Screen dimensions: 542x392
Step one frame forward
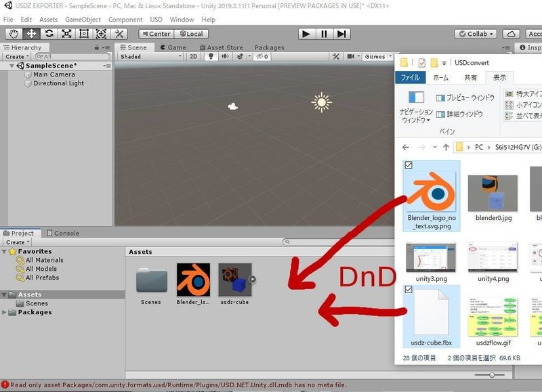(341, 34)
